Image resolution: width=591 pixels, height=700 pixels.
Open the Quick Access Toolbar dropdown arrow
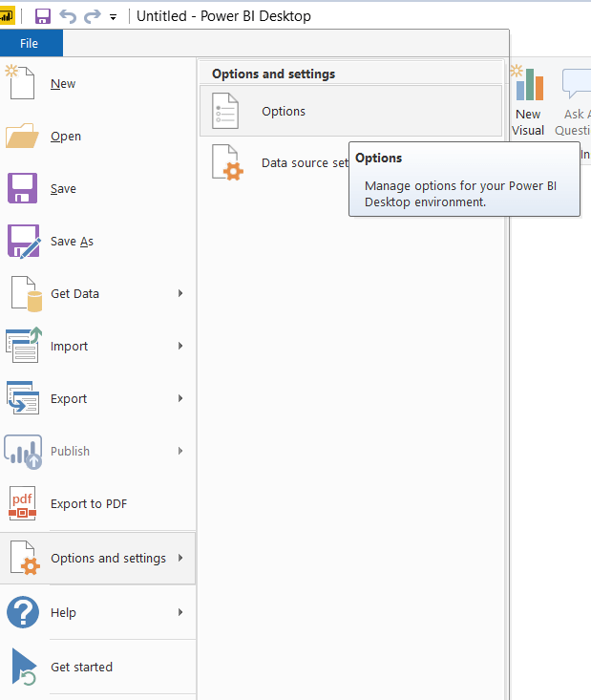click(x=114, y=17)
